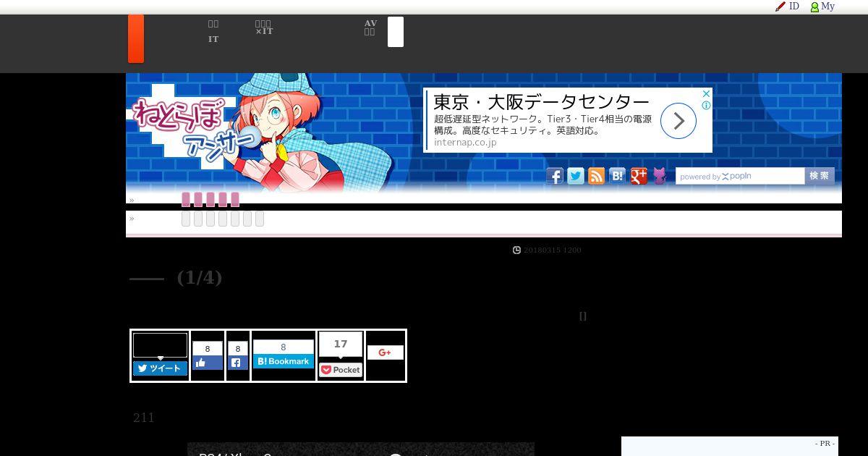Click the ID link with the pencil icon
This screenshot has width=868, height=456.
(787, 7)
